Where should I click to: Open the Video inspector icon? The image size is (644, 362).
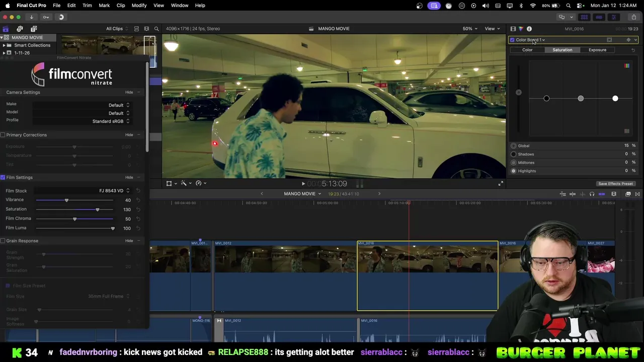(513, 29)
